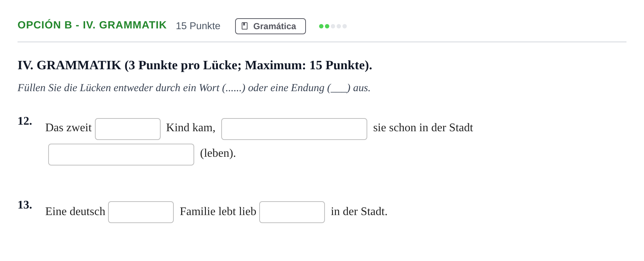Click the book icon in Gramática badge
This screenshot has height=261, width=644.
click(x=245, y=26)
